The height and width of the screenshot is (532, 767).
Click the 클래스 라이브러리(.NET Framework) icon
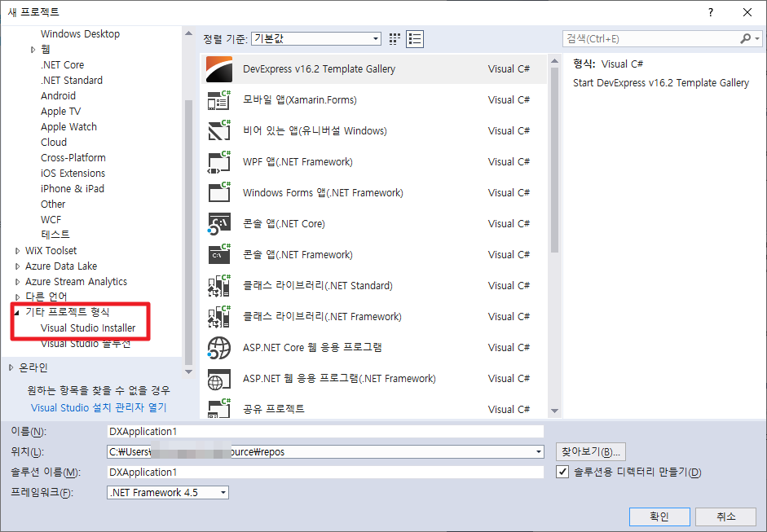pyautogui.click(x=218, y=317)
